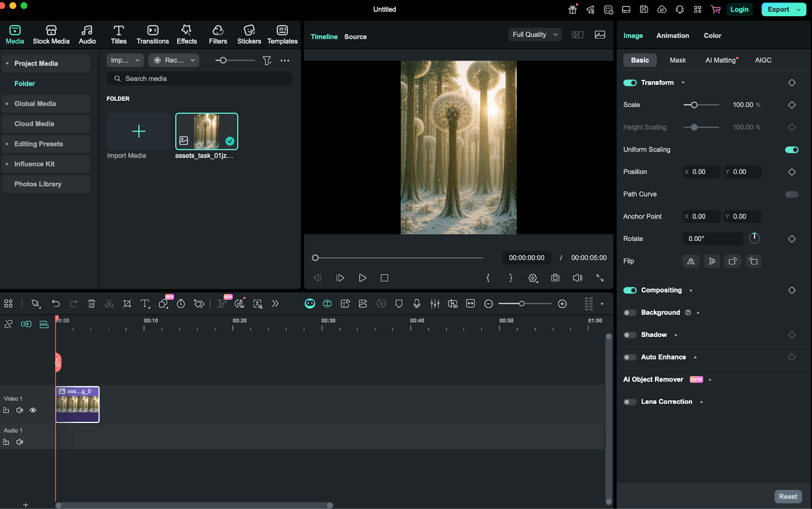This screenshot has width=812, height=509.
Task: Click the undo icon in the timeline toolbar
Action: pos(56,303)
